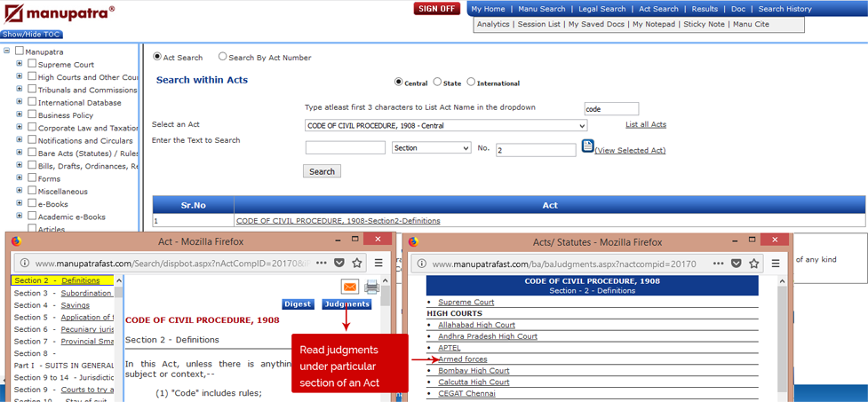Expand Bare Acts (Statutes) / Rules node

point(20,152)
